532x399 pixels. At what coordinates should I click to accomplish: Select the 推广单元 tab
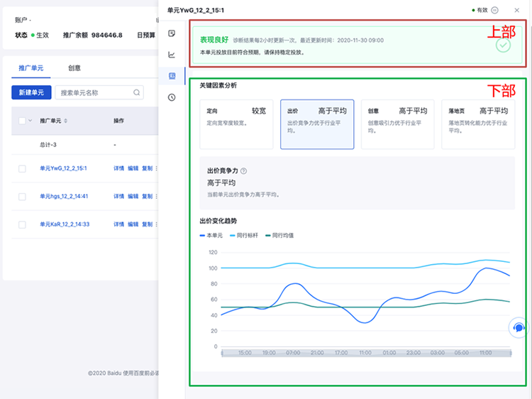coord(31,68)
